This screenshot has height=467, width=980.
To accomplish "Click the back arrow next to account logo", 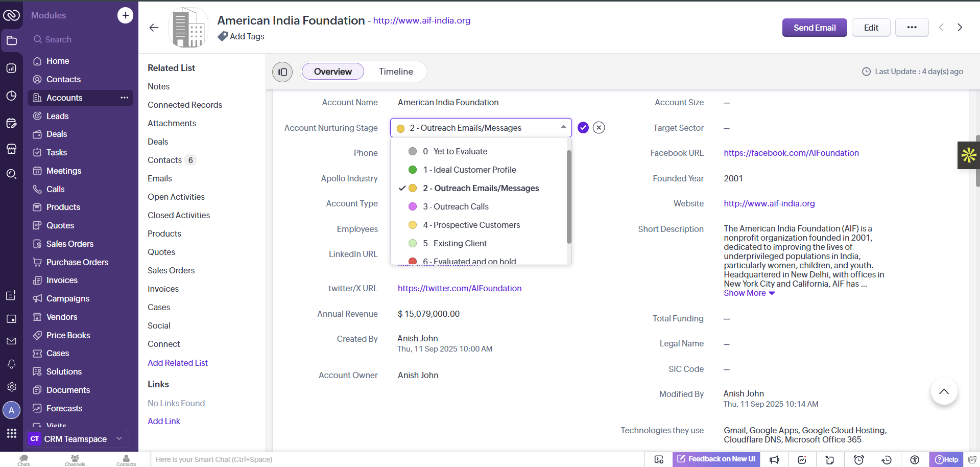I will coord(154,28).
